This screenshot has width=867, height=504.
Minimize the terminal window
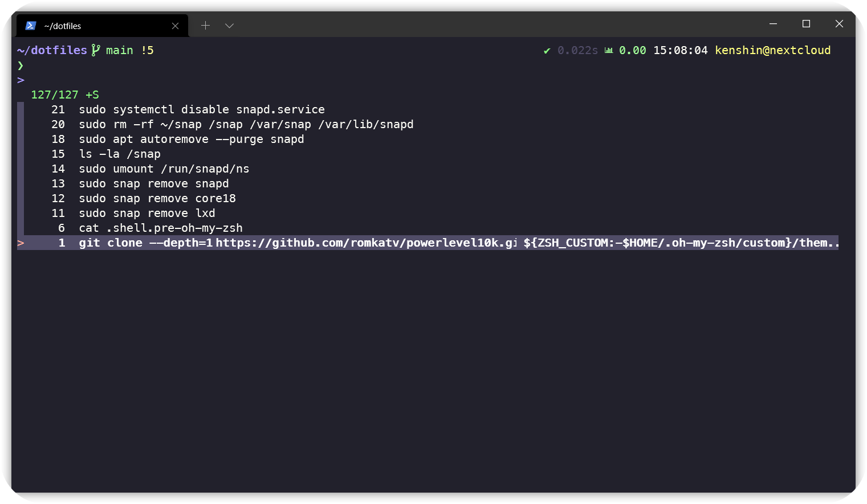773,24
